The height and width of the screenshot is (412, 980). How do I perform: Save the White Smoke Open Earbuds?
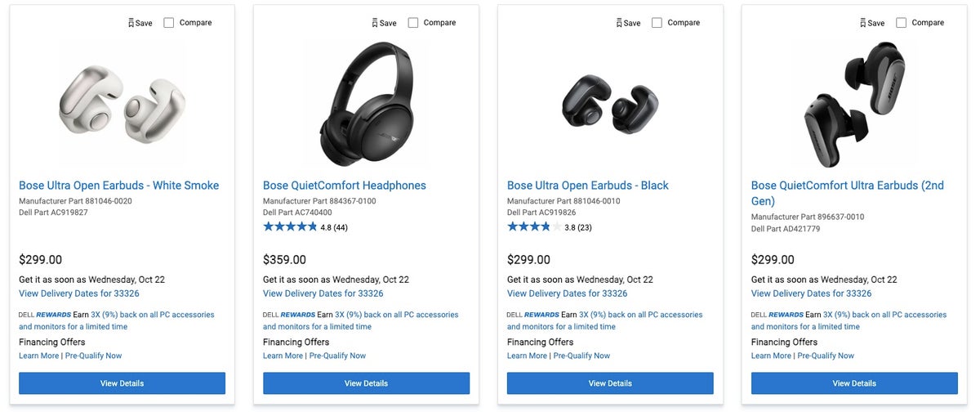pyautogui.click(x=140, y=23)
